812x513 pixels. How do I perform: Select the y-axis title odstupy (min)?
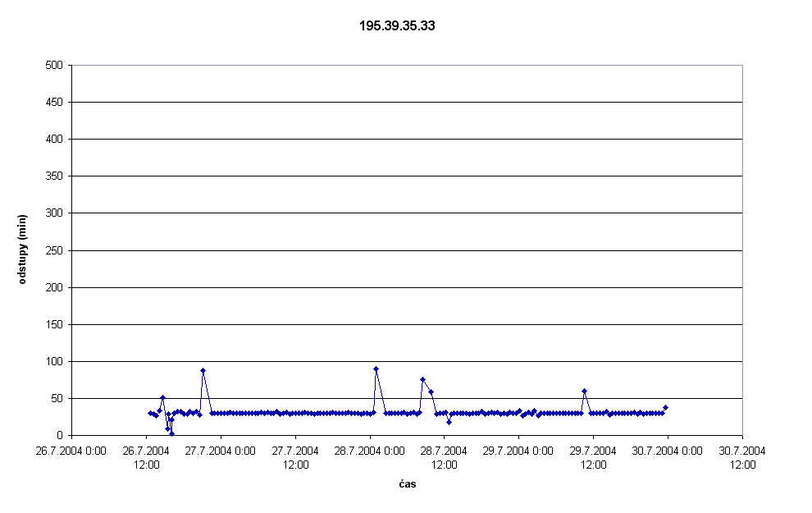pos(22,250)
